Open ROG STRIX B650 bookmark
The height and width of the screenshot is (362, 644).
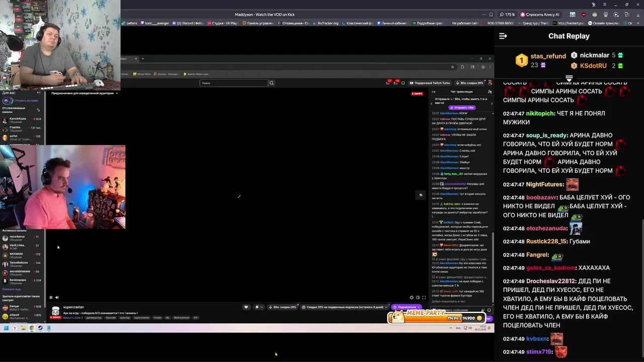coord(498,23)
